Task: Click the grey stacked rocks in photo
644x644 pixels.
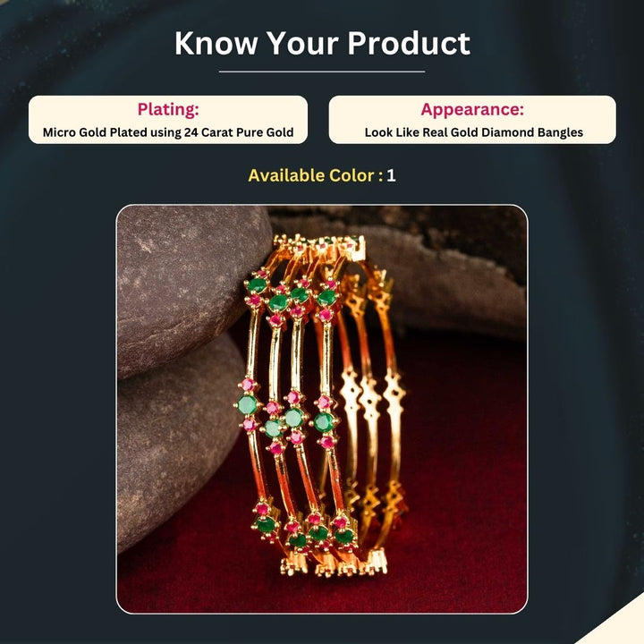Action: (181, 369)
